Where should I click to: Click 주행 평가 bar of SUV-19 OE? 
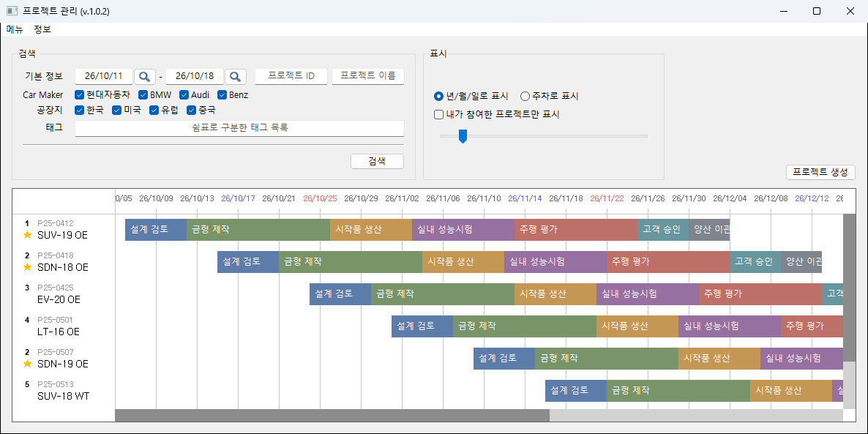pos(576,230)
